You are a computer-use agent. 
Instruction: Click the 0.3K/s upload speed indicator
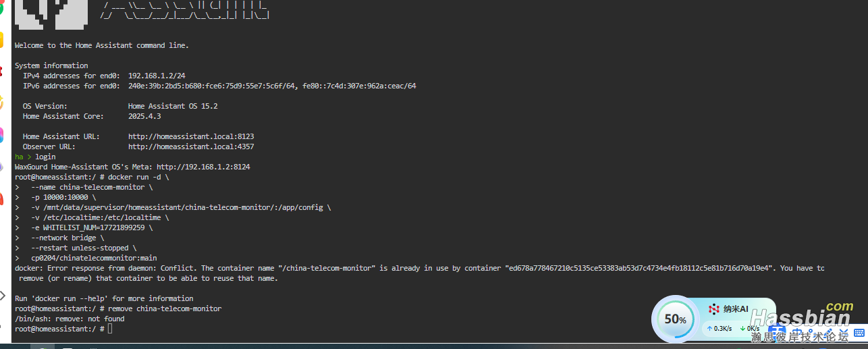click(720, 329)
